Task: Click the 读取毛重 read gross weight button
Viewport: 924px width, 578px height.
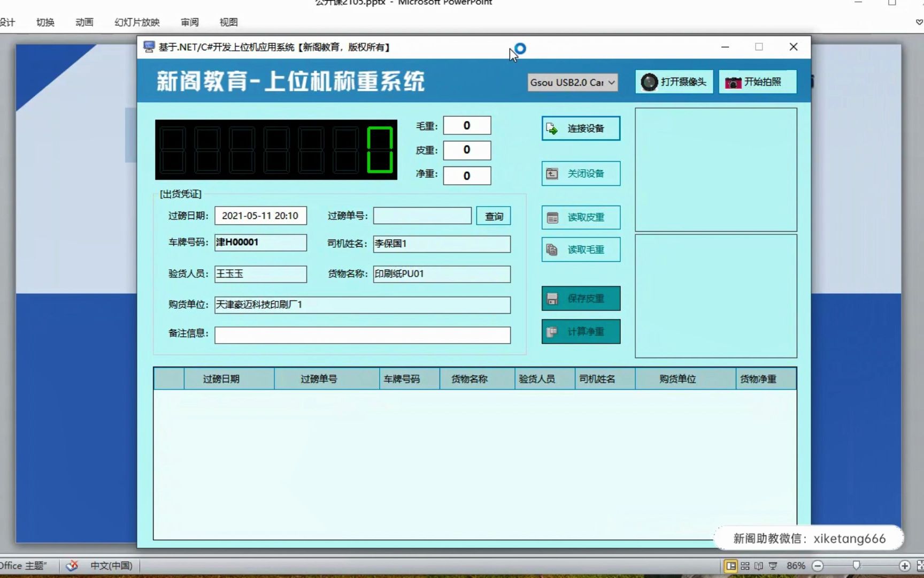Action: [x=581, y=249]
